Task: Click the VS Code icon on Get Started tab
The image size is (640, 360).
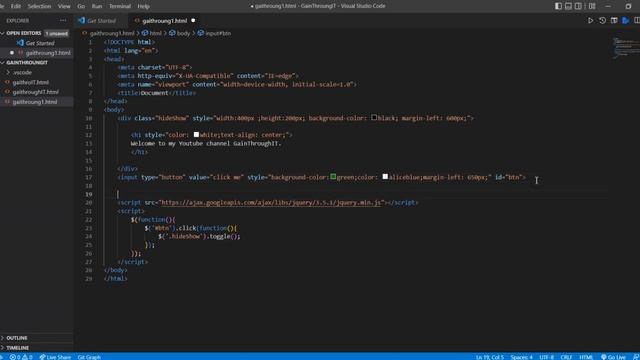Action: pyautogui.click(x=82, y=20)
